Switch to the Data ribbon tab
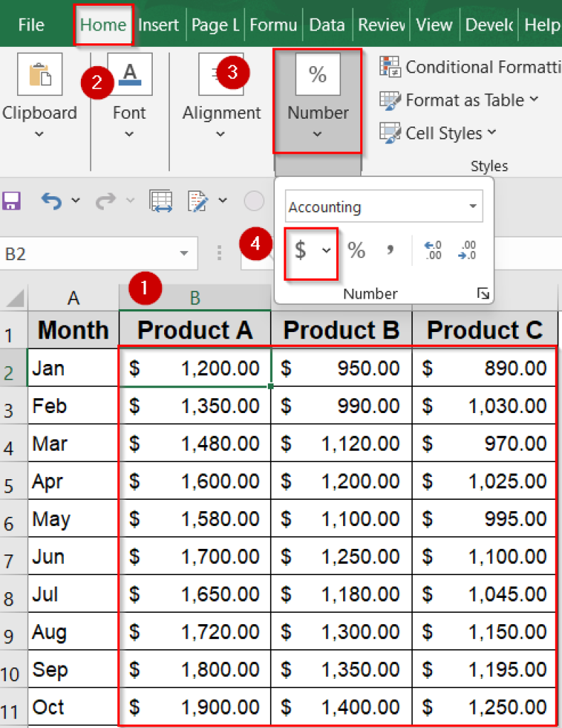This screenshot has width=562, height=728. coord(327,24)
